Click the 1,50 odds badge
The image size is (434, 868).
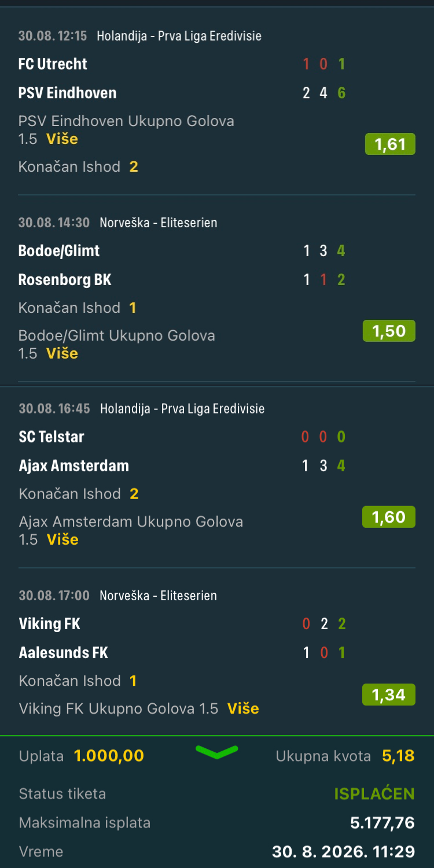(x=389, y=331)
